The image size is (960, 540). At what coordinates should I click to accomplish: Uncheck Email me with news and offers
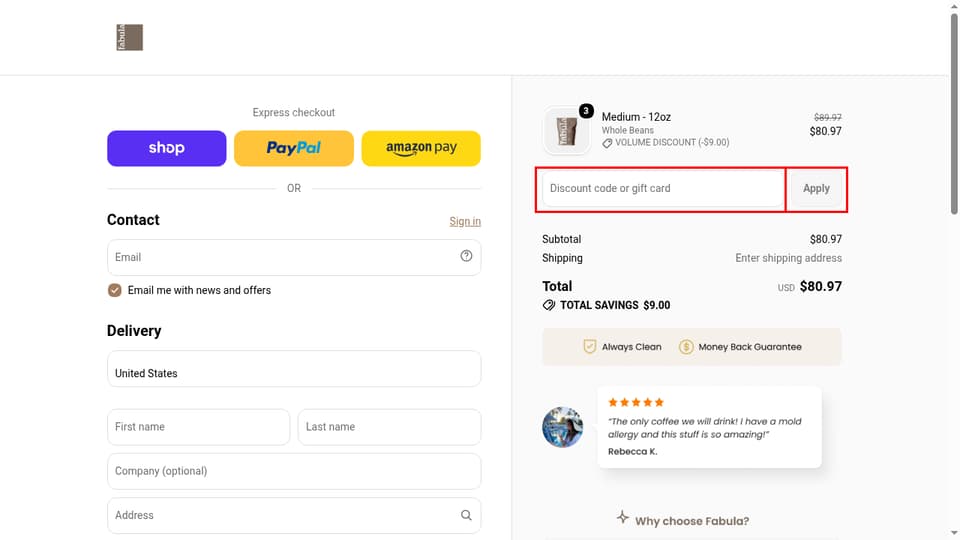[x=114, y=290]
